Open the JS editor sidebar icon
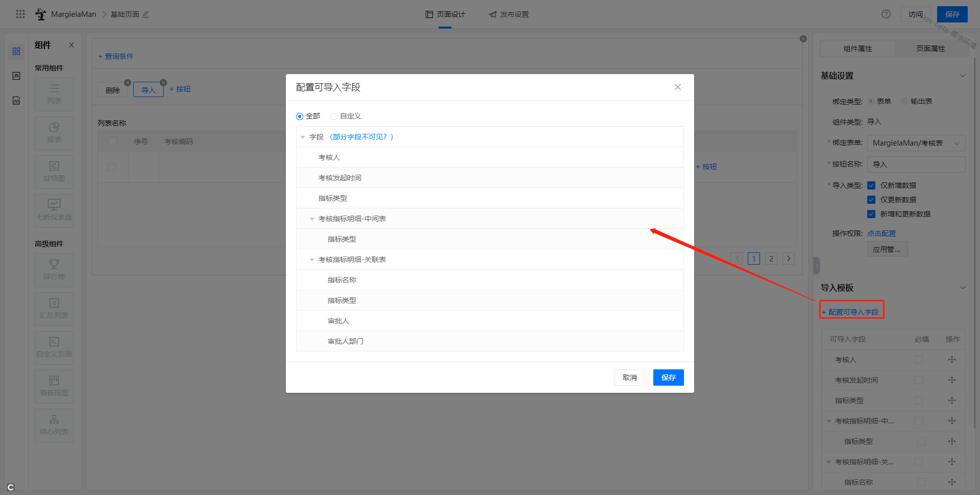This screenshot has width=980, height=495. (16, 76)
